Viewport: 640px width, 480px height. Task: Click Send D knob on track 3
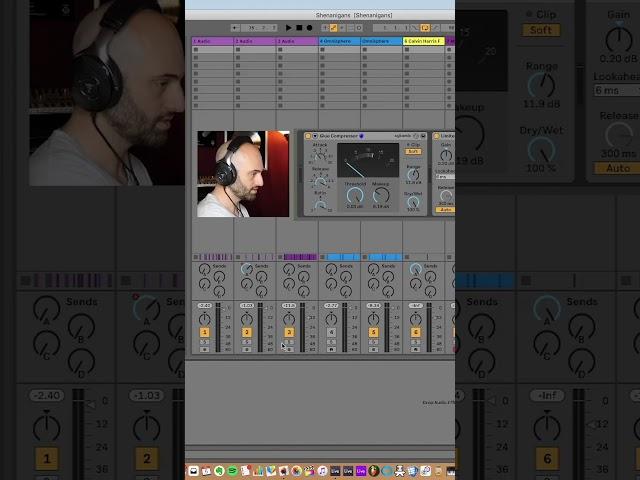(304, 291)
